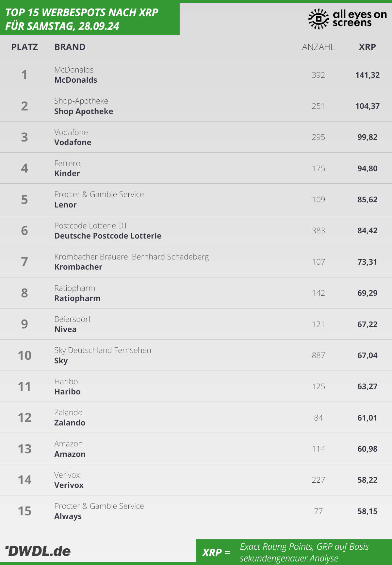
Task: Click the Nivea XRP value 67,22
Action: pos(367,324)
